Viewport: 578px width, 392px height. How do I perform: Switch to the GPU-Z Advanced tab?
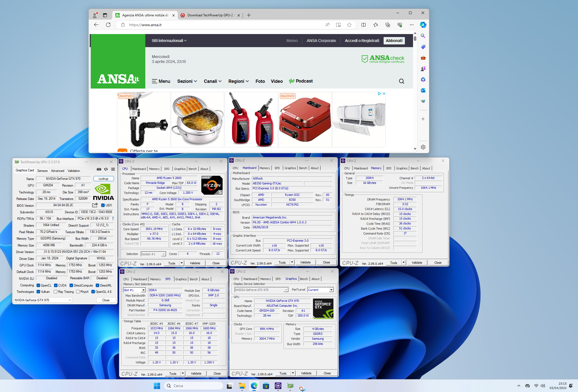(x=58, y=171)
